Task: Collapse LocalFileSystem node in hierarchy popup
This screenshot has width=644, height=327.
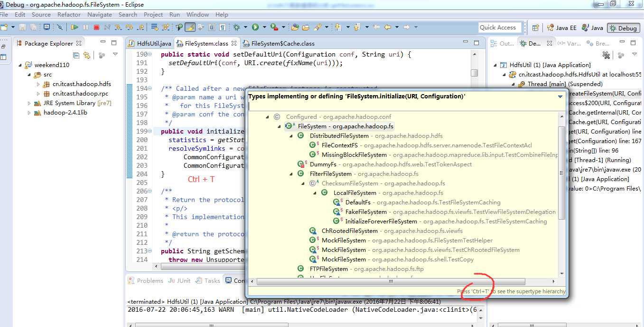Action: pyautogui.click(x=315, y=193)
